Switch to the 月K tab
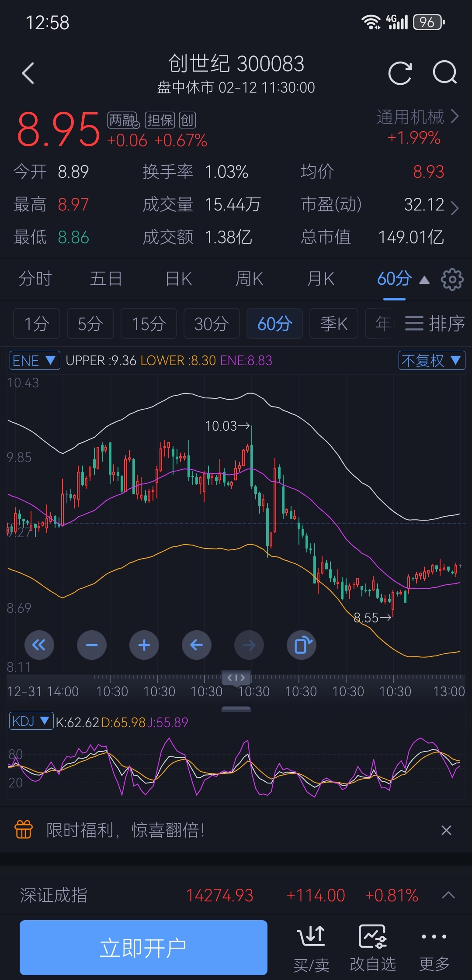Image resolution: width=472 pixels, height=980 pixels. point(320,279)
